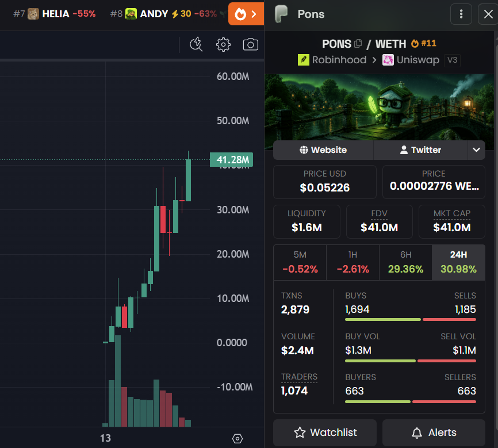This screenshot has width=498, height=448.
Task: Click the buy vol versus sell vol bar
Action: [x=411, y=361]
